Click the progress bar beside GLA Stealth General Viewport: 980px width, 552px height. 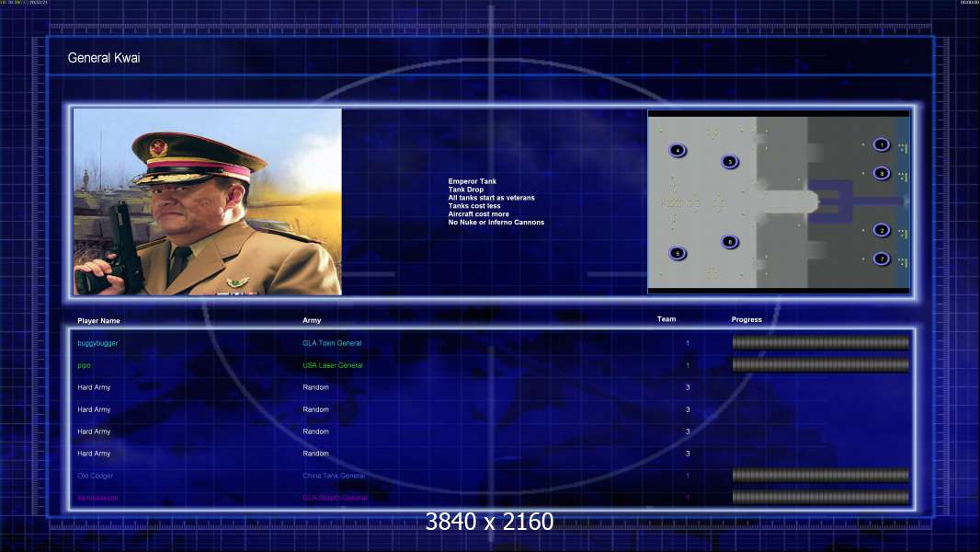[821, 498]
